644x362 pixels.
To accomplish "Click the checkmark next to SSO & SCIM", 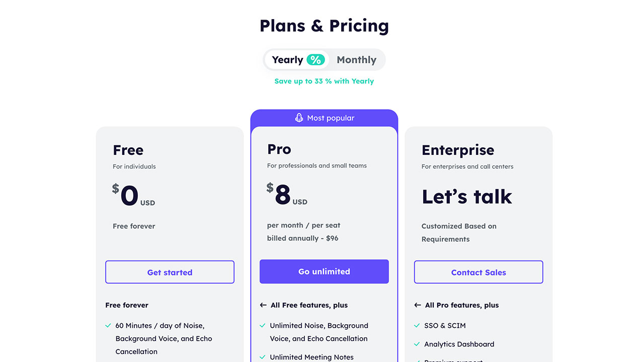I will click(x=417, y=326).
